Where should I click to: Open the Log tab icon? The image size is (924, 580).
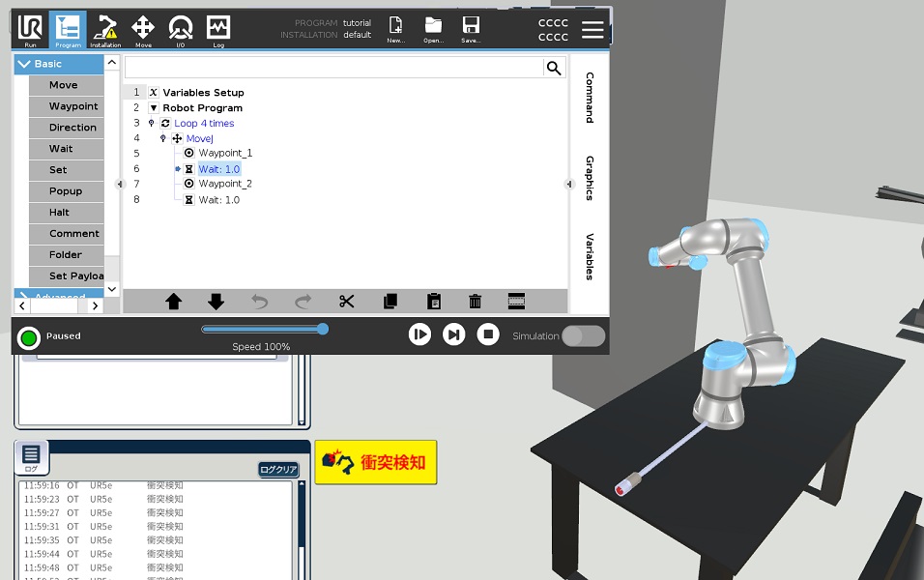point(218,30)
